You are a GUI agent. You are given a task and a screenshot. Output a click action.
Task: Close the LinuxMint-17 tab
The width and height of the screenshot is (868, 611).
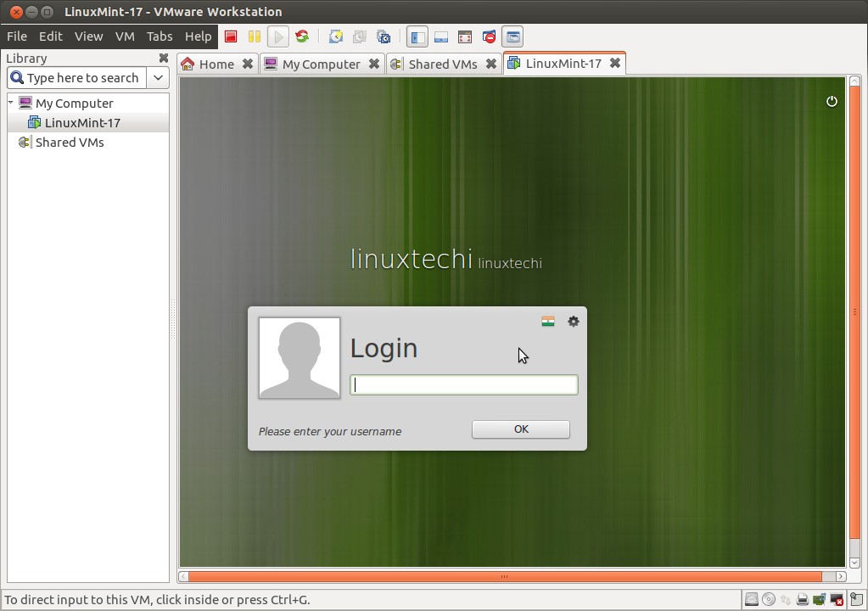pos(615,63)
